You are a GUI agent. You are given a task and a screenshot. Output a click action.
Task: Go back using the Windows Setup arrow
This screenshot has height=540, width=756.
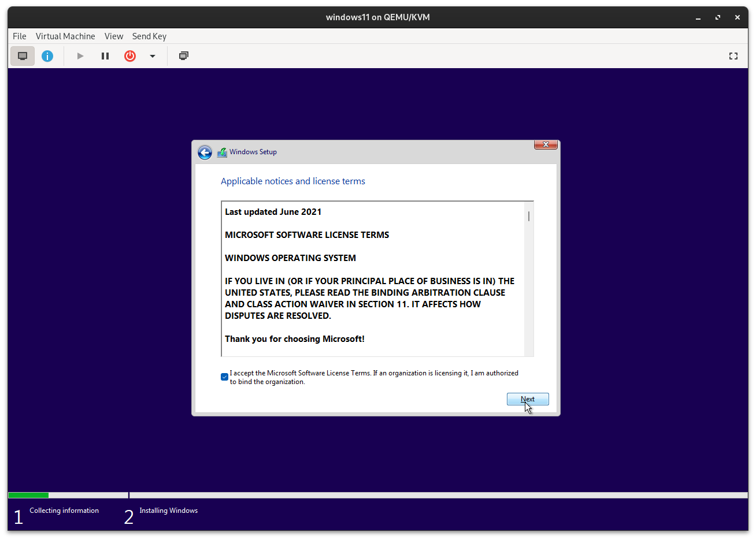coord(205,152)
